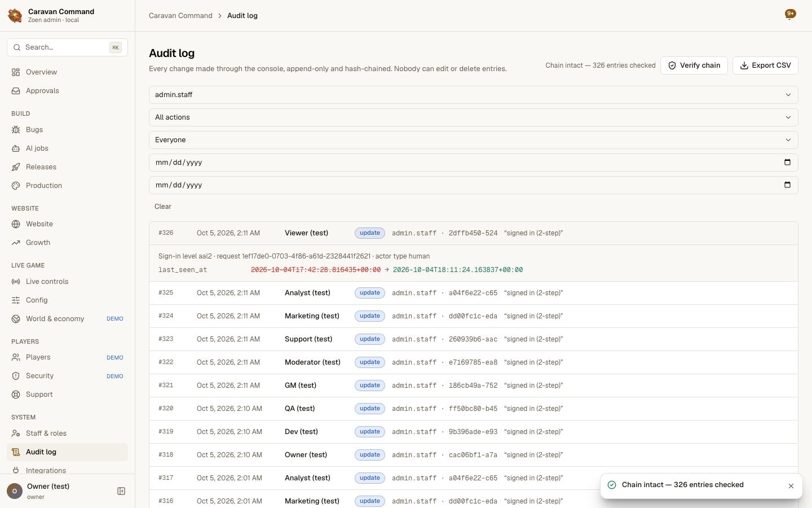This screenshot has width=812, height=508.
Task: Click the Website globe icon
Action: click(x=16, y=224)
